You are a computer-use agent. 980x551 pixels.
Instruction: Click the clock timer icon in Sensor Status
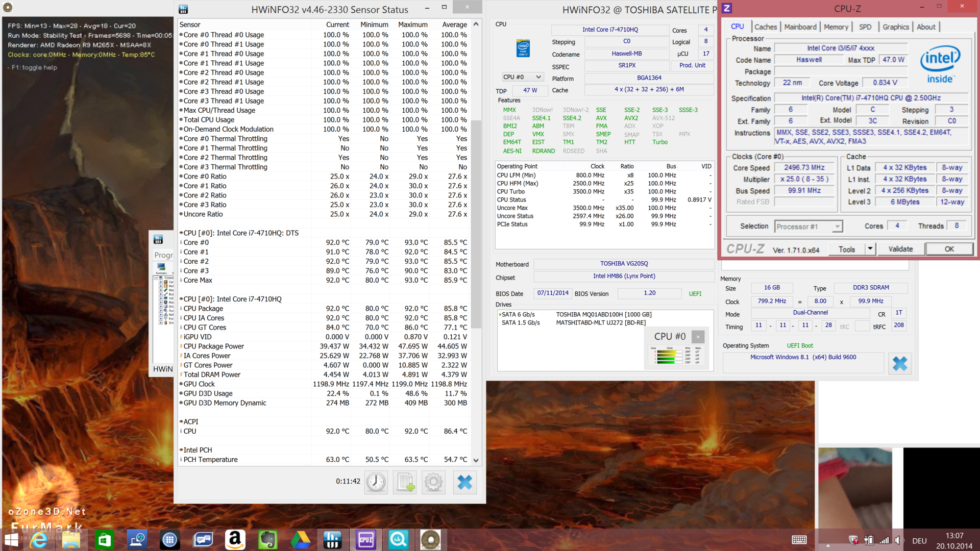[376, 482]
